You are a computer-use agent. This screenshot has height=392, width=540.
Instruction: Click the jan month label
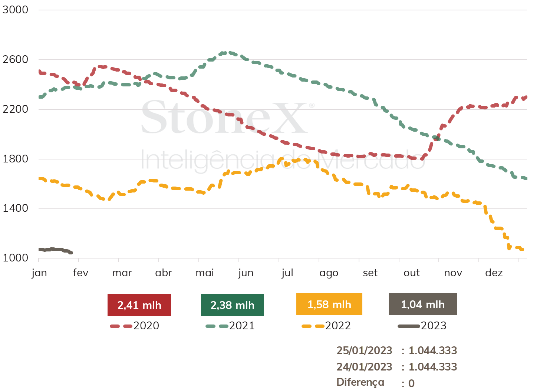pyautogui.click(x=39, y=273)
